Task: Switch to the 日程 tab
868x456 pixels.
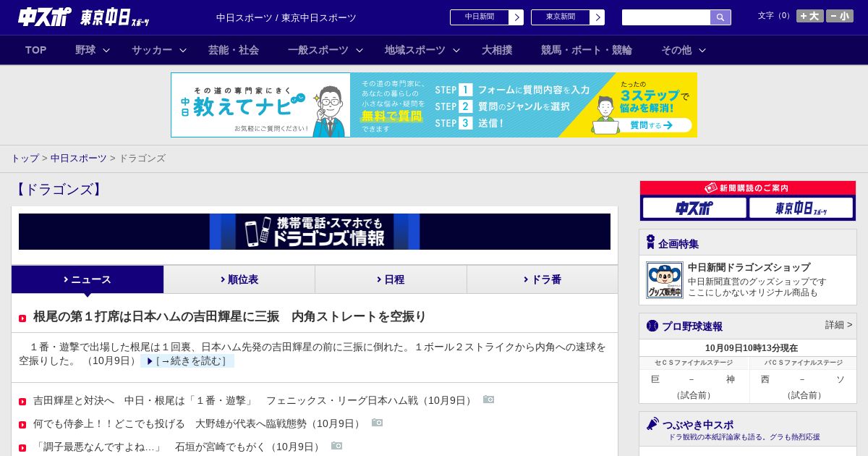Action: [x=391, y=279]
